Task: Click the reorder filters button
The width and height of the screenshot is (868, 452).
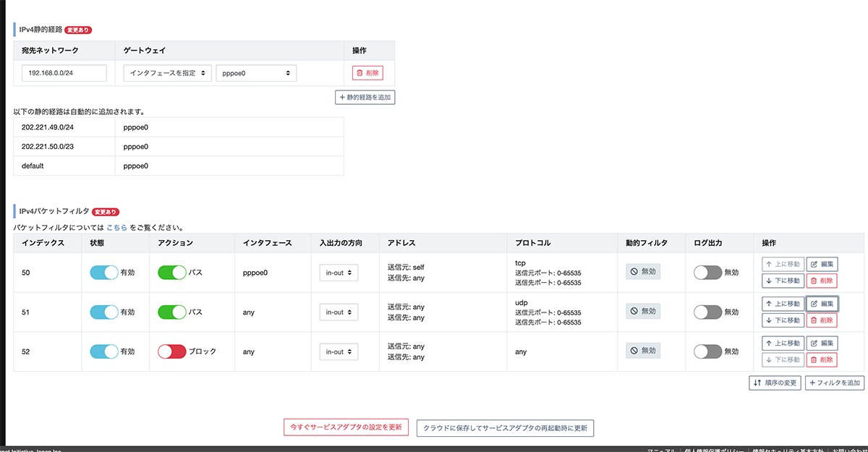Action: [x=775, y=383]
